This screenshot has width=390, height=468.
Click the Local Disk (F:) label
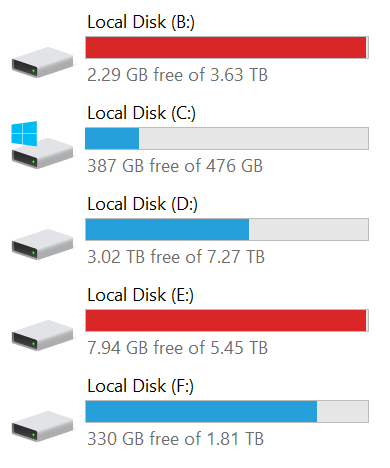tap(140, 386)
